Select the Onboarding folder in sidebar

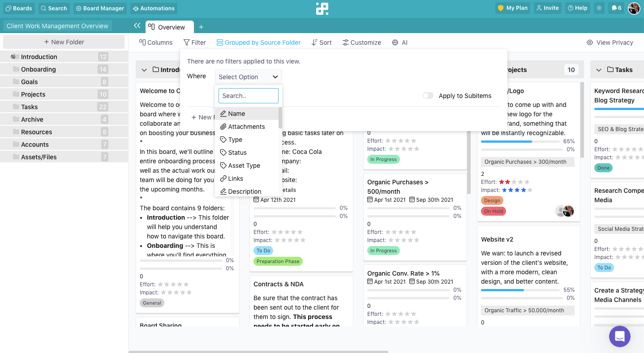(64, 69)
